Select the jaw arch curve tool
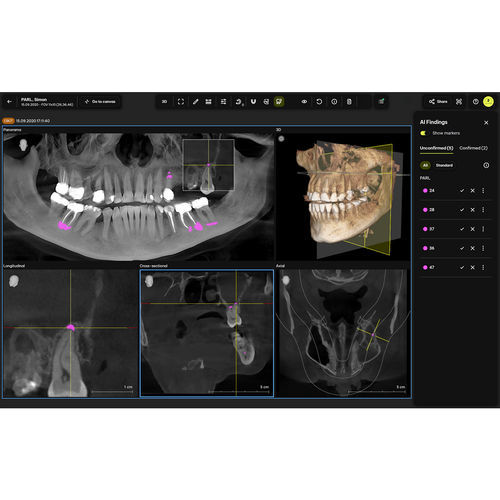Viewport: 500px width, 500px height. point(253,102)
